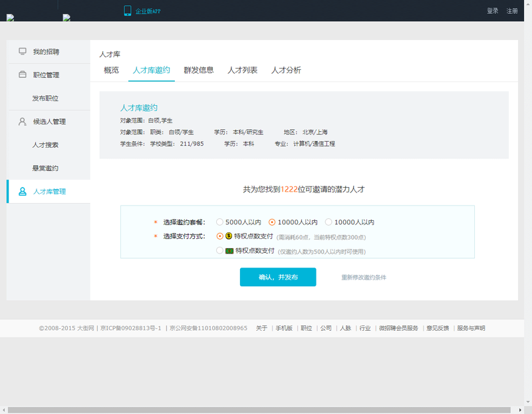Select payment radio needing 需消耗60点
Viewport: 532px width, 414px height.
(x=220, y=236)
